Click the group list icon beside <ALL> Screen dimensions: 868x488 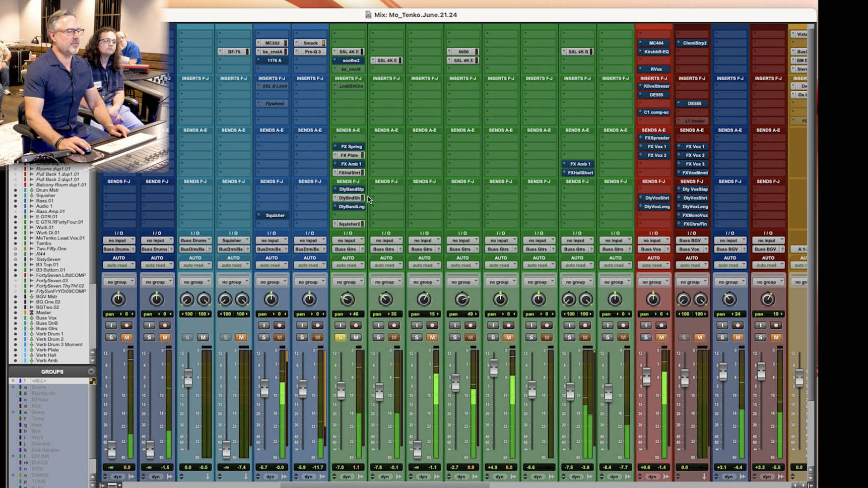(x=93, y=381)
